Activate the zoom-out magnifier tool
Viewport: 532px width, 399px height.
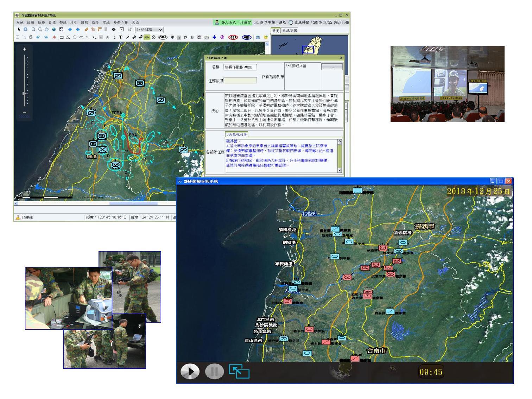point(40,30)
